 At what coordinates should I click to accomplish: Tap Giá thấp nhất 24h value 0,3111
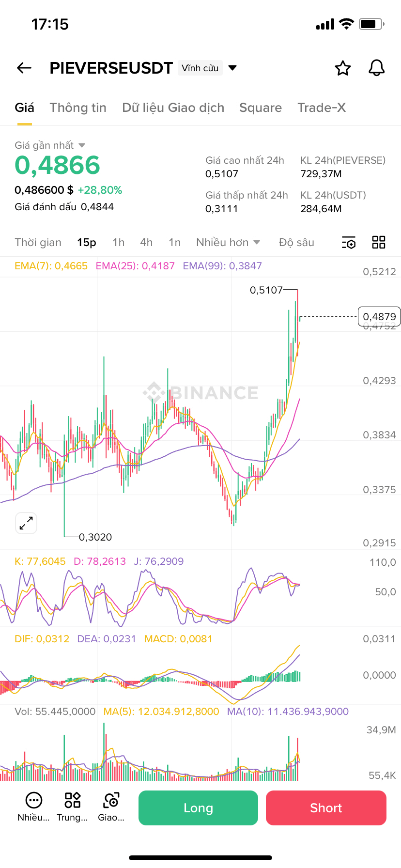pyautogui.click(x=221, y=209)
